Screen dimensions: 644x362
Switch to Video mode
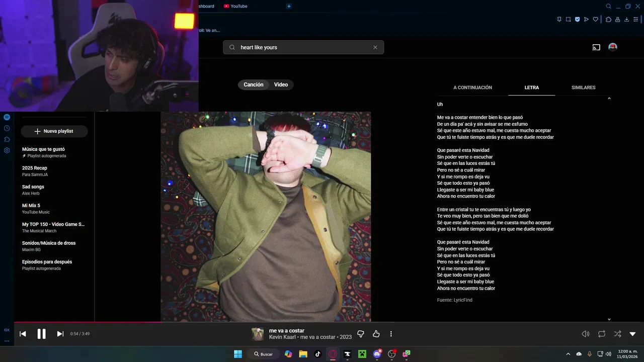point(281,85)
